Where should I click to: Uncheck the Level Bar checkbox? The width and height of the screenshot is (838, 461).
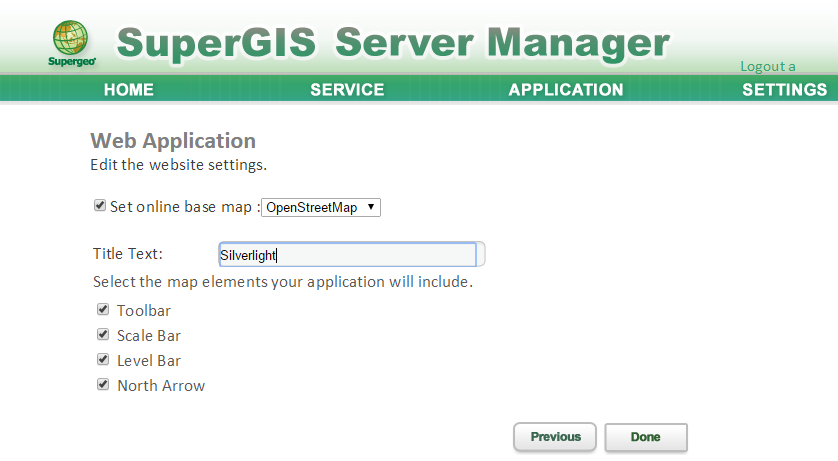click(103, 359)
